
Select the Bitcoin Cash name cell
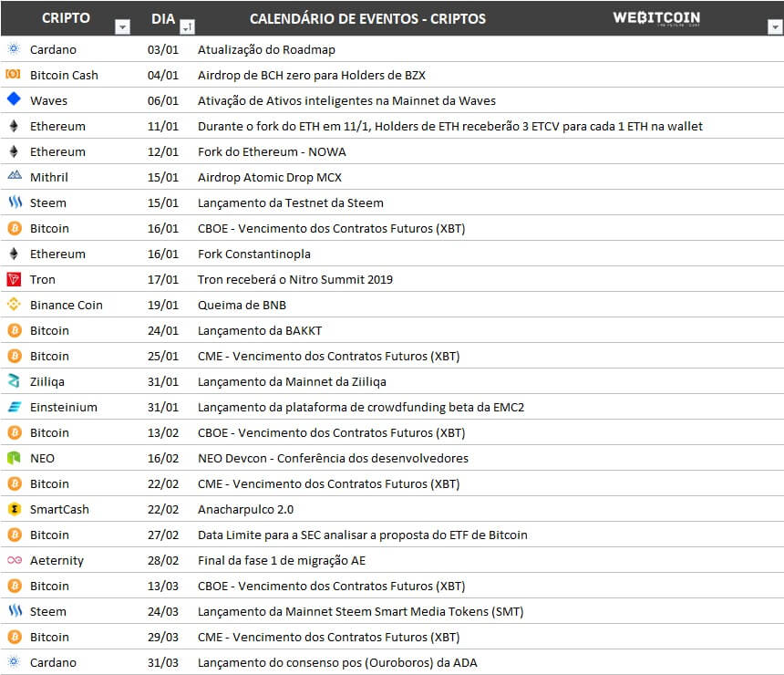click(x=64, y=75)
